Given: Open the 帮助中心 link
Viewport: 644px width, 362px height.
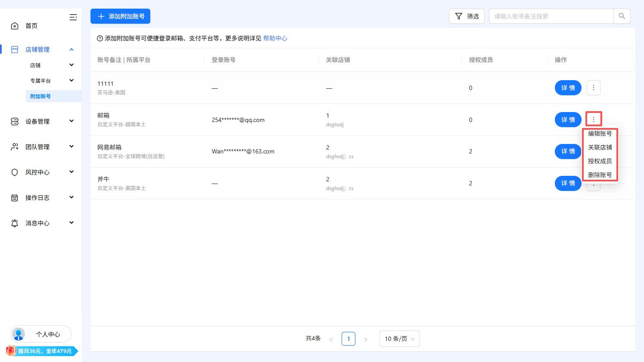Looking at the screenshot, I should [x=275, y=38].
